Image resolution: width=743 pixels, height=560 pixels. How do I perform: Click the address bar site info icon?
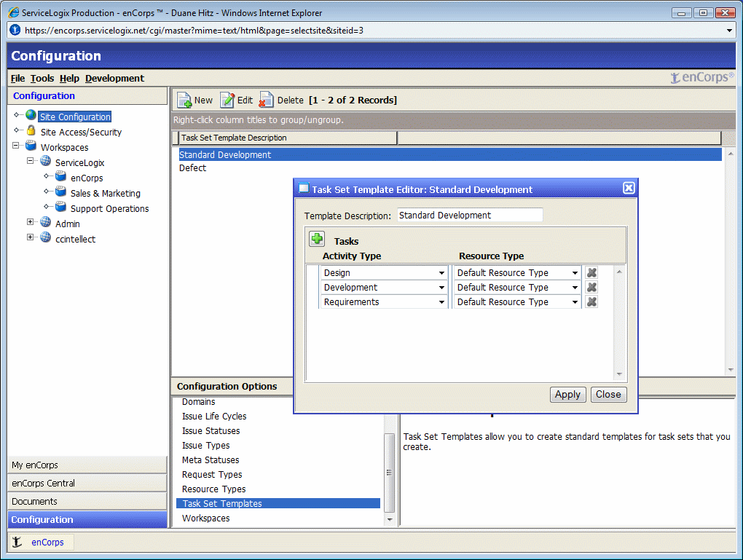[x=15, y=31]
